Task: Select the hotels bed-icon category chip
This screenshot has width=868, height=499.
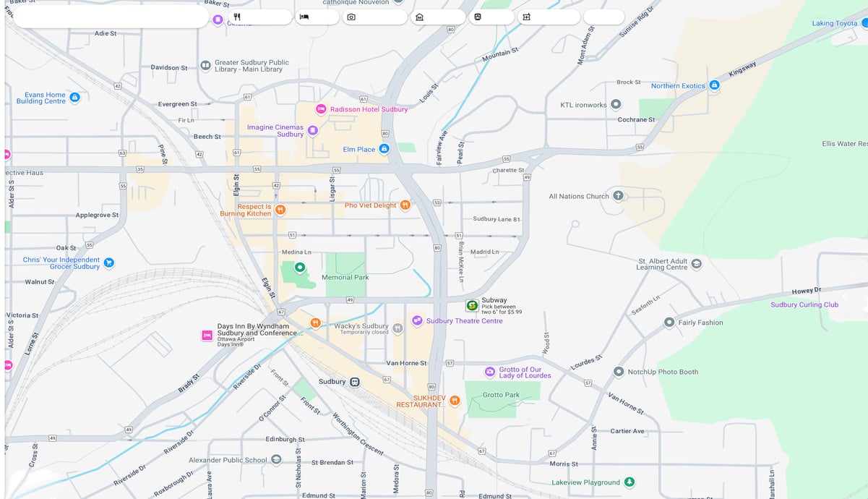Action: pyautogui.click(x=317, y=17)
